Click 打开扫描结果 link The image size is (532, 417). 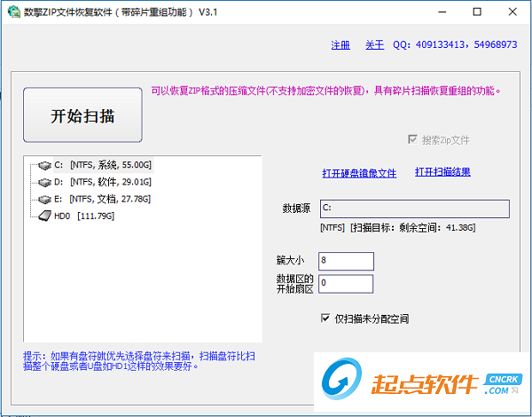point(442,172)
